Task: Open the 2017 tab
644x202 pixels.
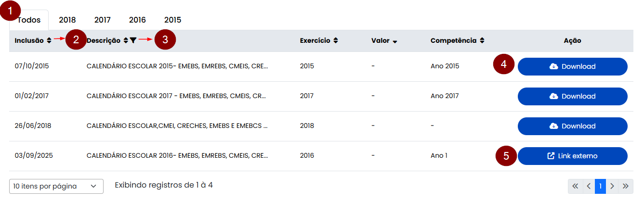Action: (x=103, y=20)
